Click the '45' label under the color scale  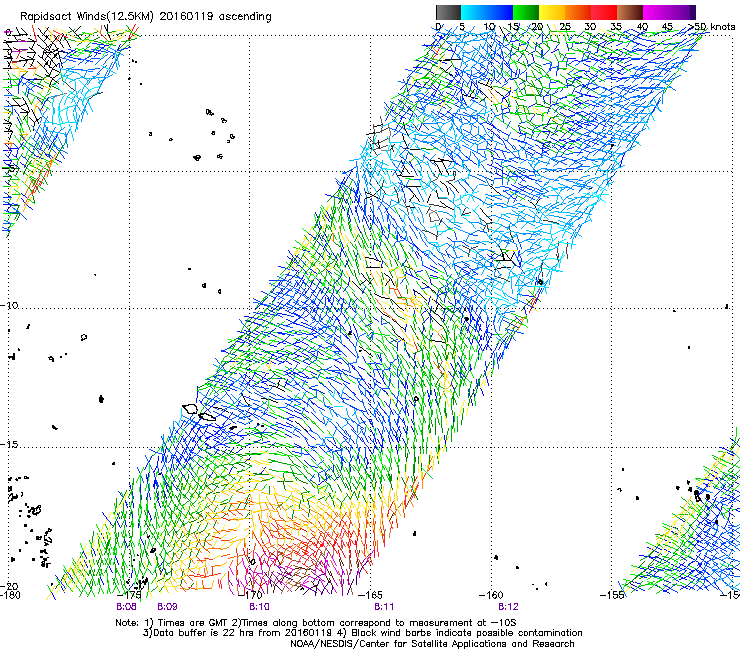[667, 27]
